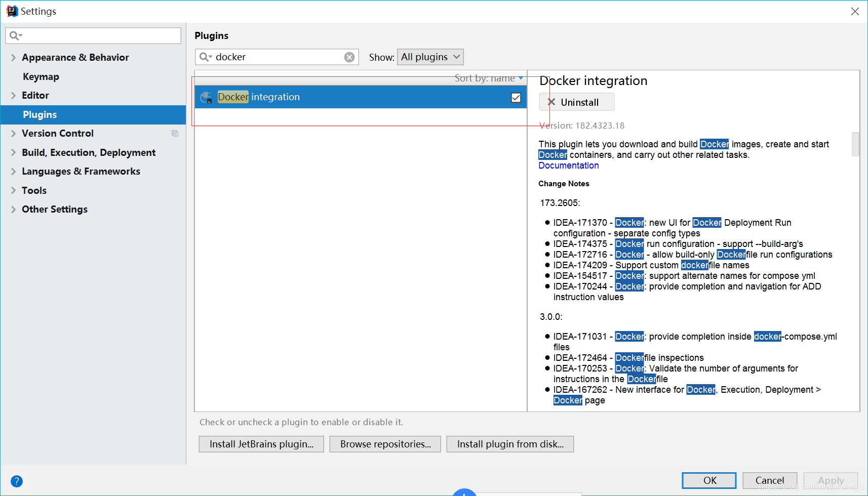Click the help question mark icon

click(x=17, y=481)
